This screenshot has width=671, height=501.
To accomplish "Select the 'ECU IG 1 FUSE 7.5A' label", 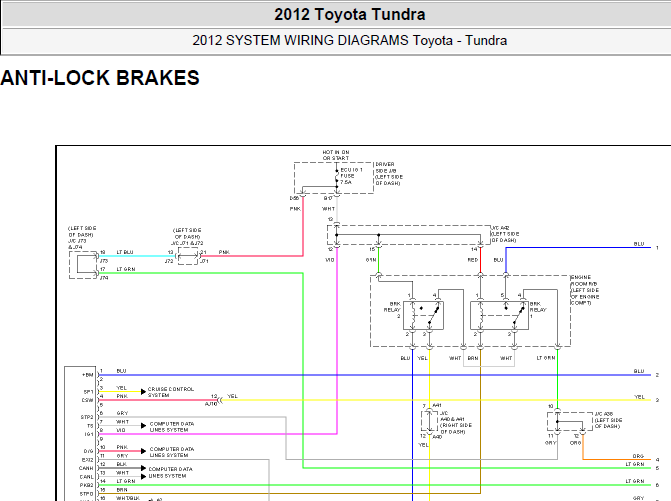I will tap(351, 176).
